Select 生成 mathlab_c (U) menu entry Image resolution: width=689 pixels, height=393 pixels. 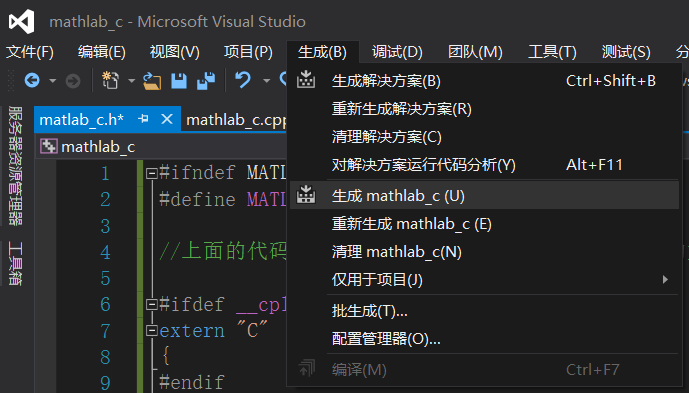pyautogui.click(x=484, y=195)
